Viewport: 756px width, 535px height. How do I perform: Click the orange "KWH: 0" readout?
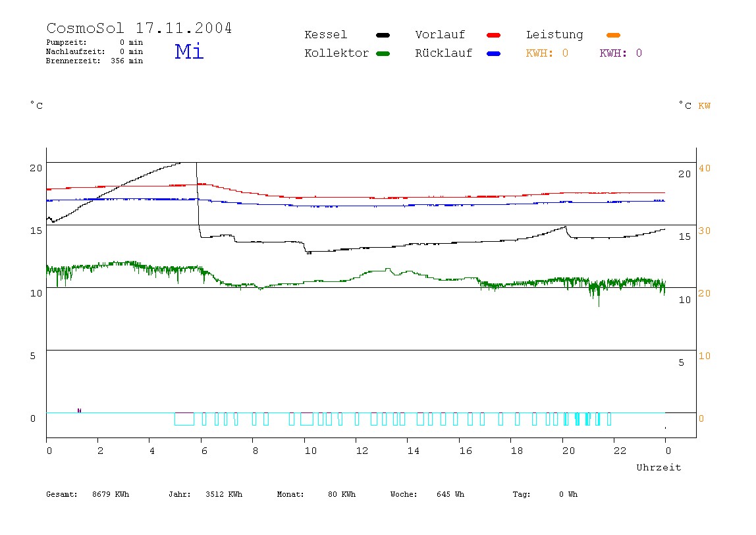(547, 53)
